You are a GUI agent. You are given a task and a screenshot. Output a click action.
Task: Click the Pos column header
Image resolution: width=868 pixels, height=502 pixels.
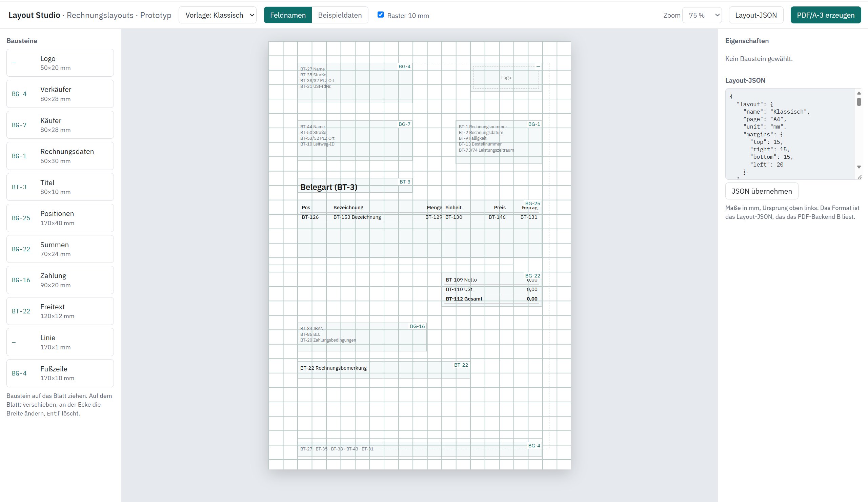point(306,208)
